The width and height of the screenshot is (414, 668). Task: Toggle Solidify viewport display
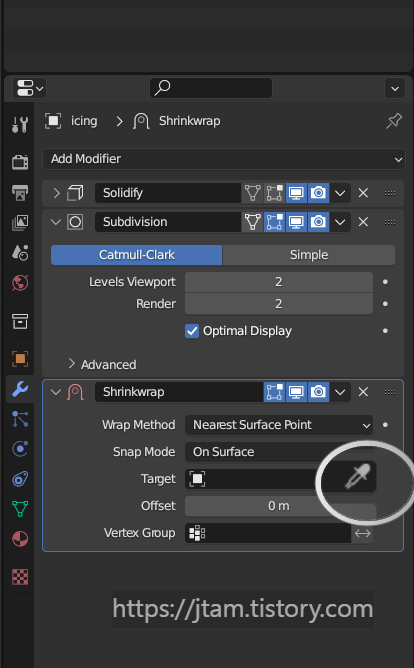[296, 193]
